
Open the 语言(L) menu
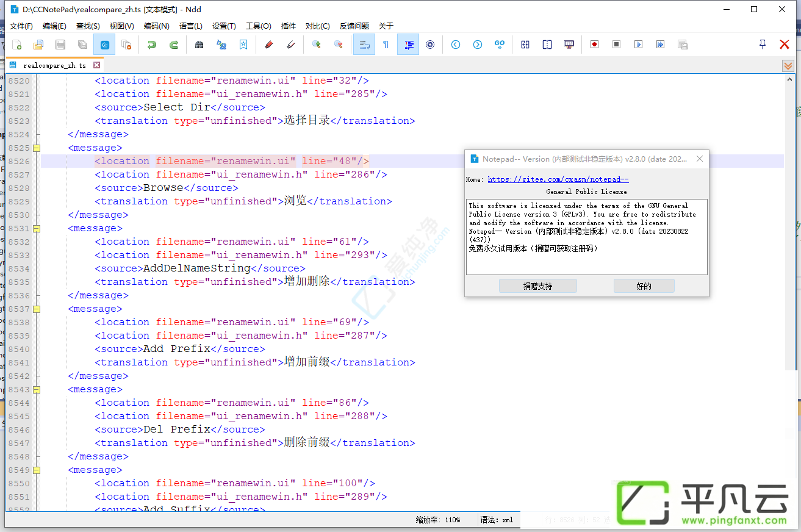191,26
